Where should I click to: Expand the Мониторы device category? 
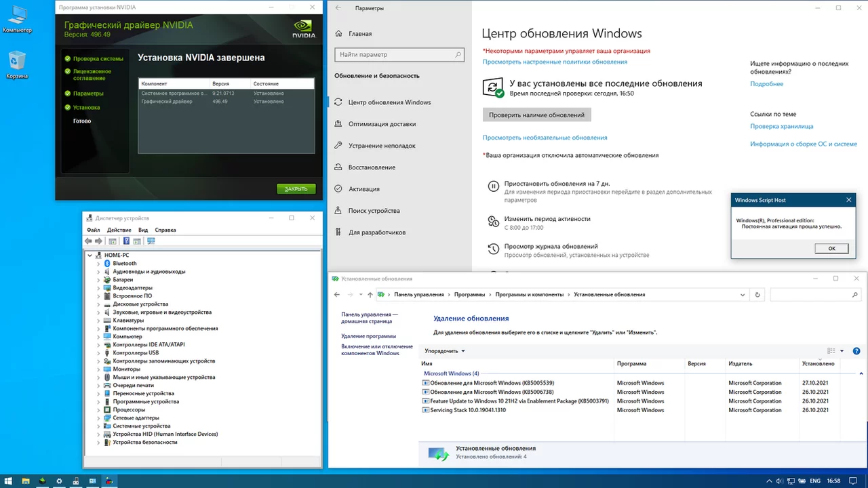coord(98,369)
